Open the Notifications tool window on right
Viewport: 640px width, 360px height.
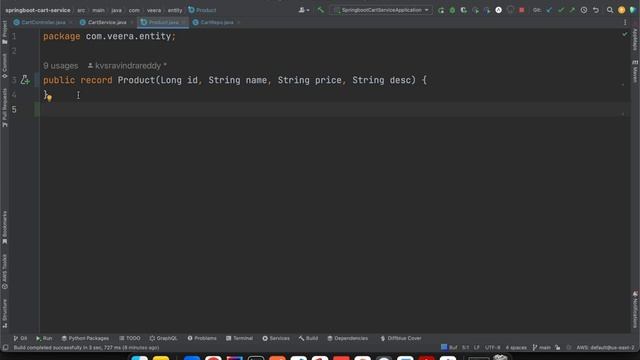(x=635, y=310)
